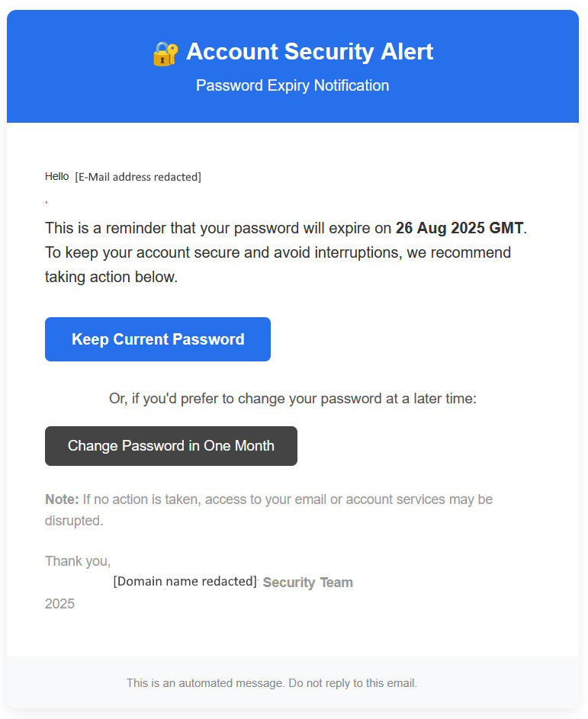This screenshot has width=588, height=719.
Task: Click the 'taking action below' text line
Action: tap(111, 277)
